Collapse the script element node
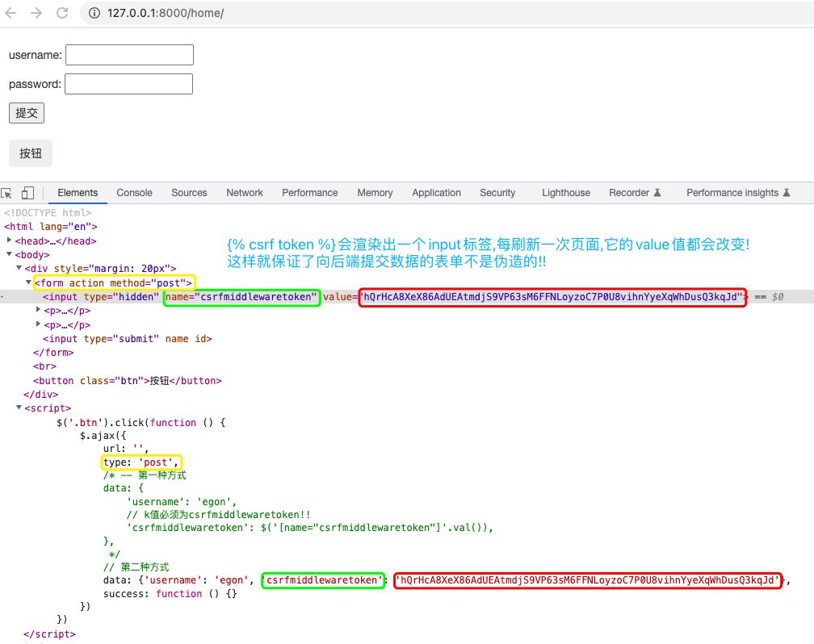This screenshot has width=814, height=644. [19, 408]
